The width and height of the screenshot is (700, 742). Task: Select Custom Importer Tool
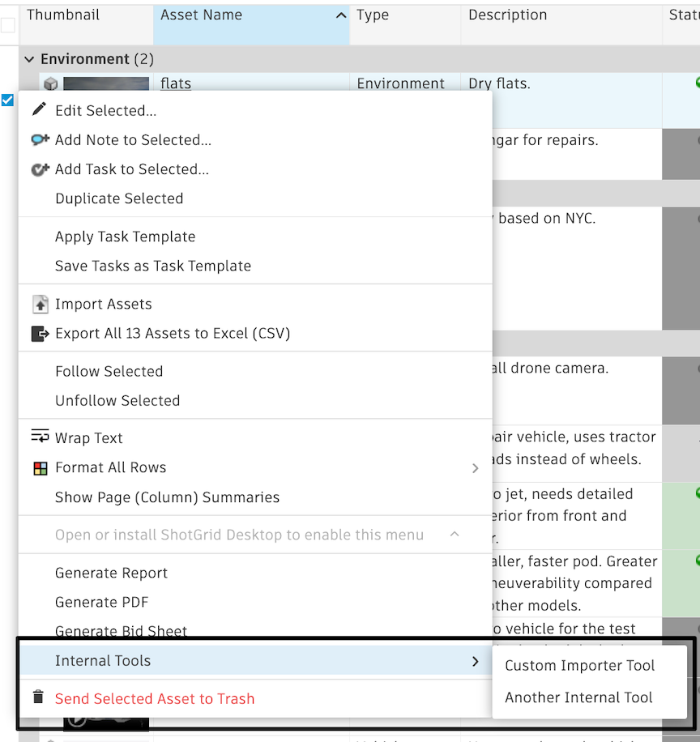[580, 665]
